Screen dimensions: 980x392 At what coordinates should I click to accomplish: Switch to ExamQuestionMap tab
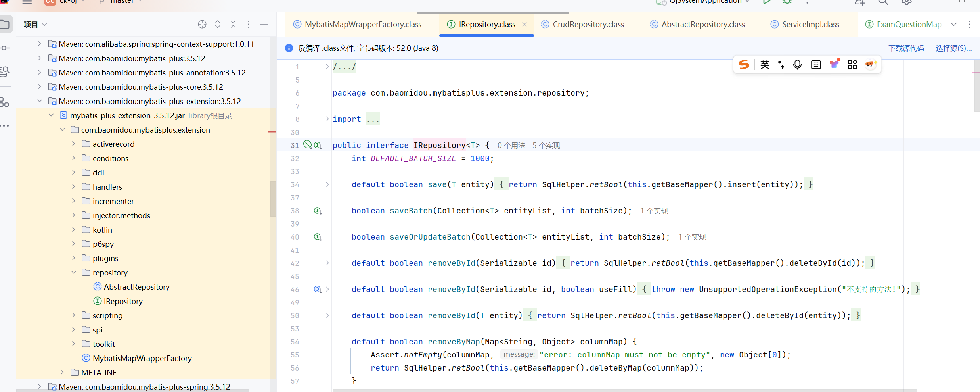pyautogui.click(x=902, y=24)
